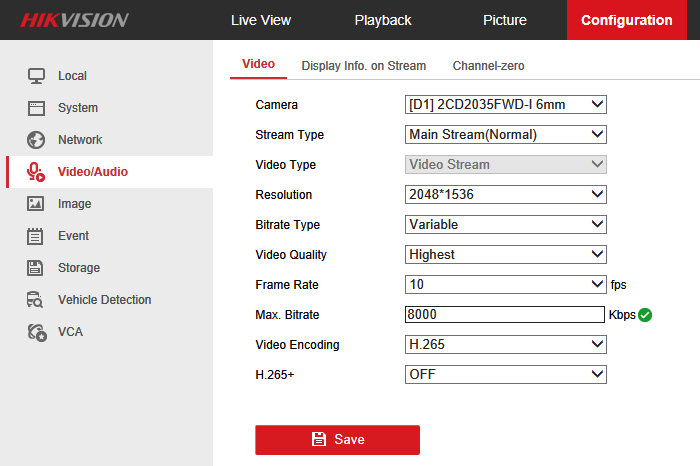
Task: Open the Bitrate Type dropdown
Action: (505, 224)
